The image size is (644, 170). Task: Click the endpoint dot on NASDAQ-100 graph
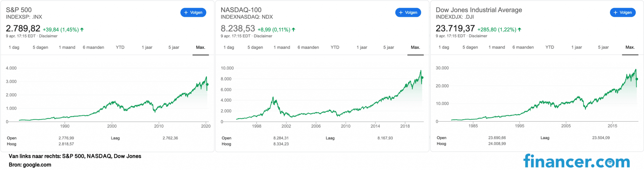point(422,77)
